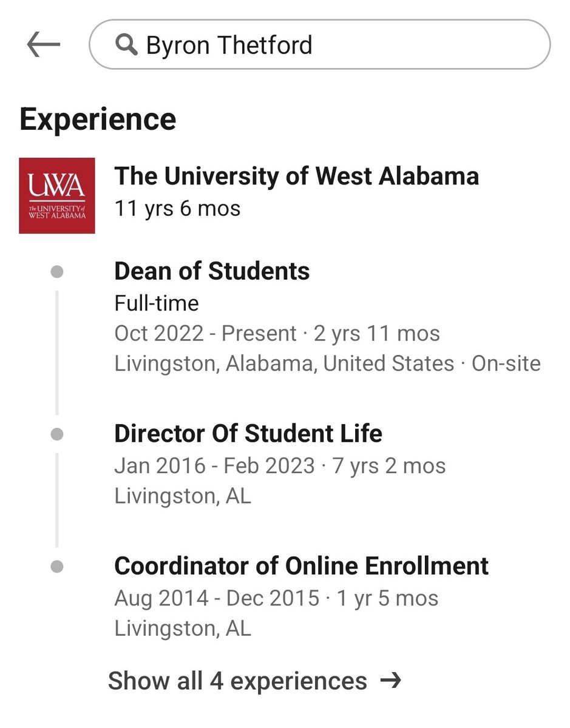Tap the Director Of Student Life timeline dot

[x=57, y=434]
